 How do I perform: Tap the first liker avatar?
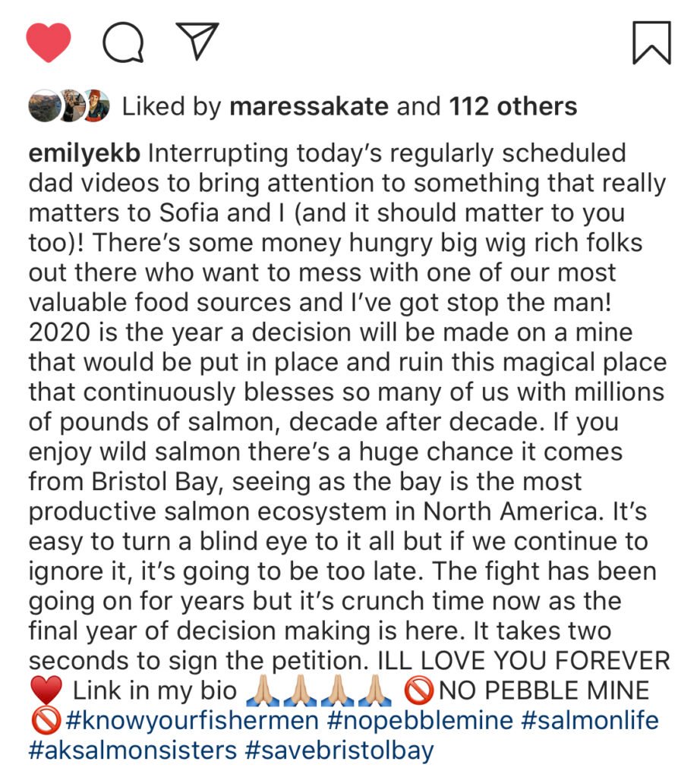42,107
